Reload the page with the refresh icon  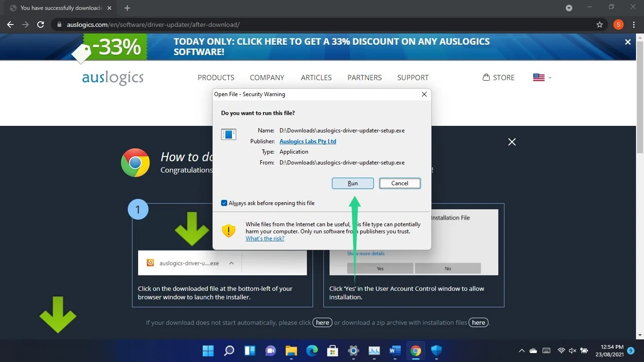pos(41,25)
